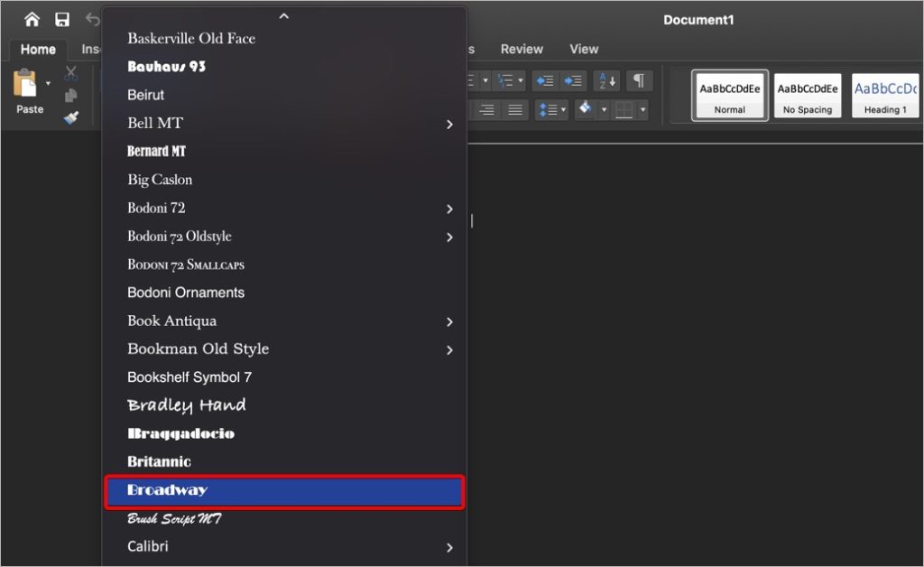Select the Cut scissors icon
924x567 pixels.
(70, 72)
